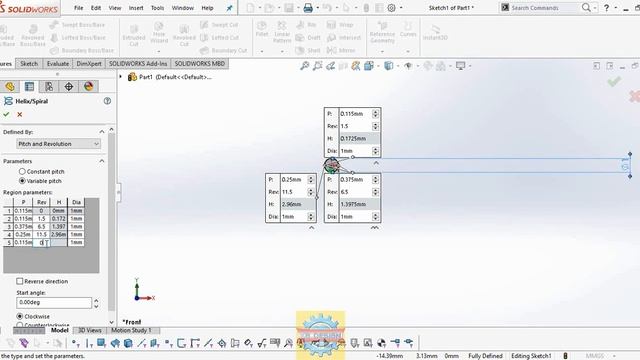640x360 pixels.
Task: Click the View Orientation cube icon
Action: [369, 66]
